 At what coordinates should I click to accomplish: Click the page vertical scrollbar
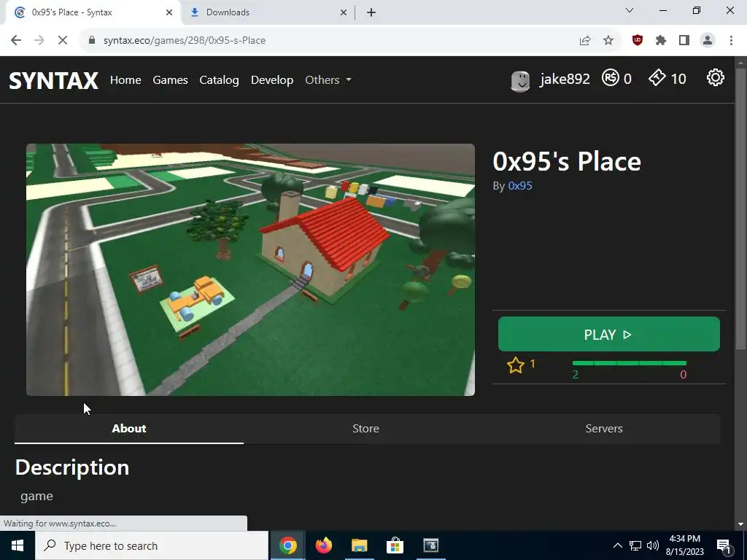click(741, 208)
